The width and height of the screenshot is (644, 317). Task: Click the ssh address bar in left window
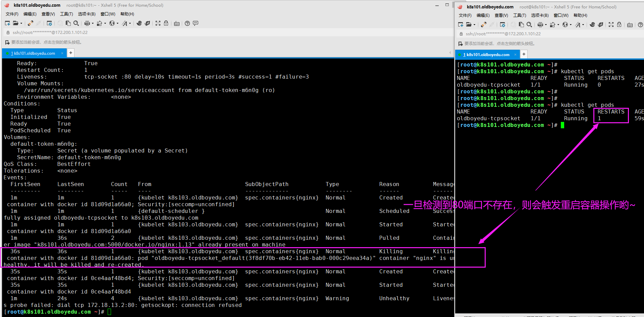click(50, 33)
